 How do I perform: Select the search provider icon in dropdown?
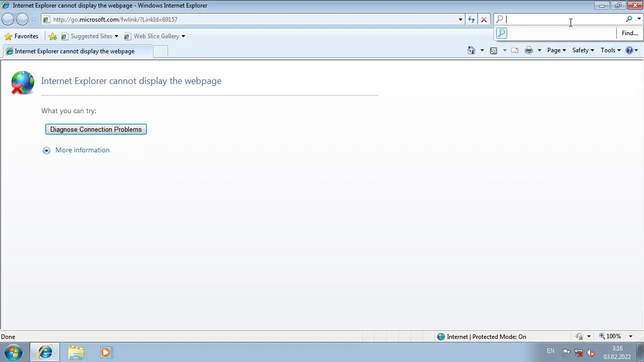pyautogui.click(x=501, y=33)
